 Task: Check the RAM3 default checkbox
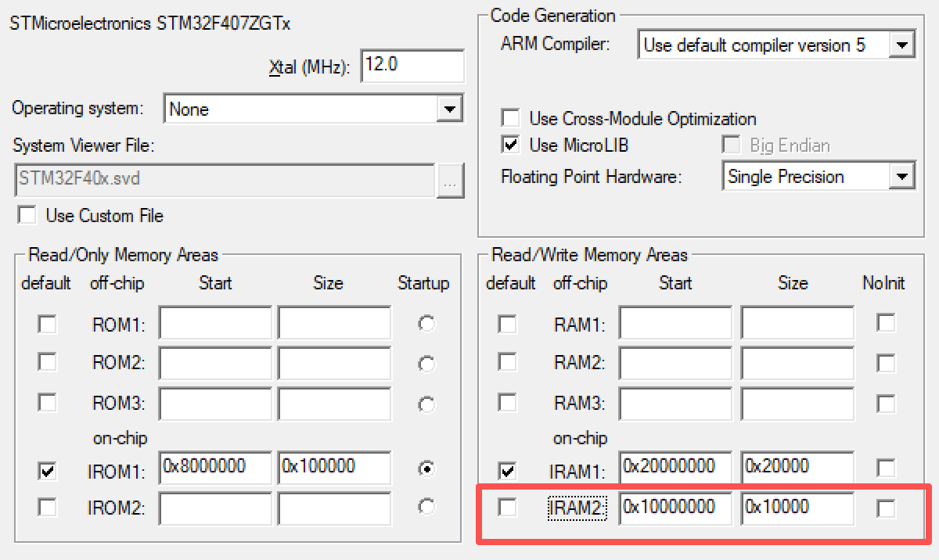click(508, 403)
